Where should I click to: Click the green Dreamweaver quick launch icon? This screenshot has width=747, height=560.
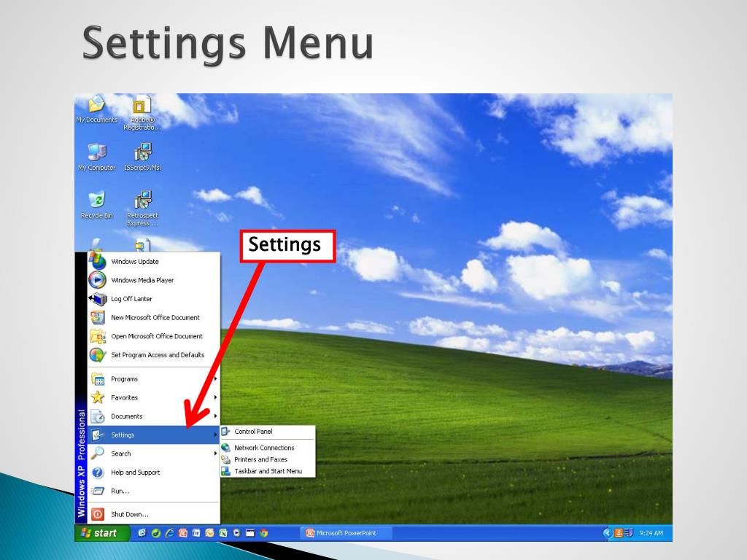point(156,533)
